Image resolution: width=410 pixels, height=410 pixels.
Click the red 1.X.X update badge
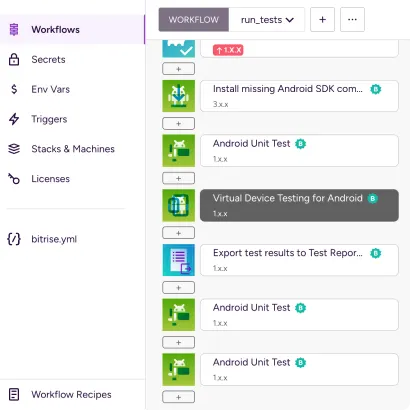tap(228, 50)
